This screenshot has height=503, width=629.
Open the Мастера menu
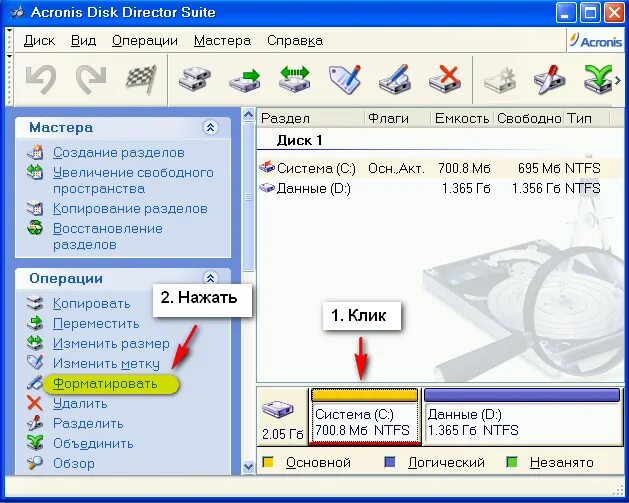pyautogui.click(x=222, y=41)
